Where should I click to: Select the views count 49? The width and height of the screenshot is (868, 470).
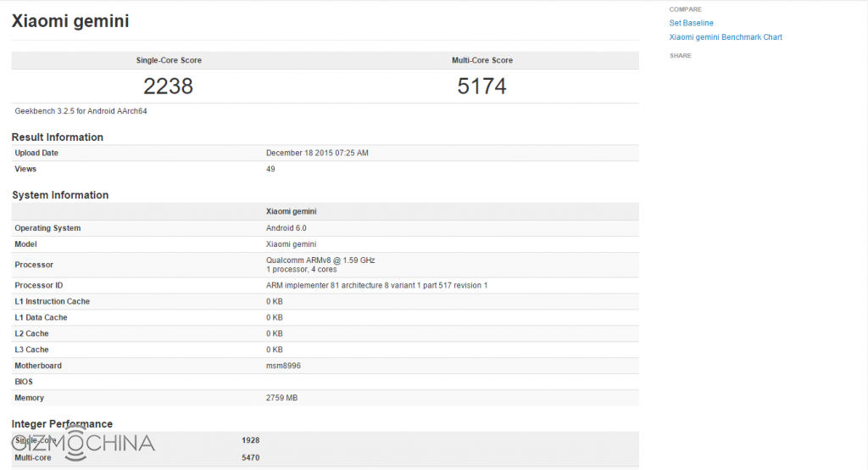pos(270,169)
